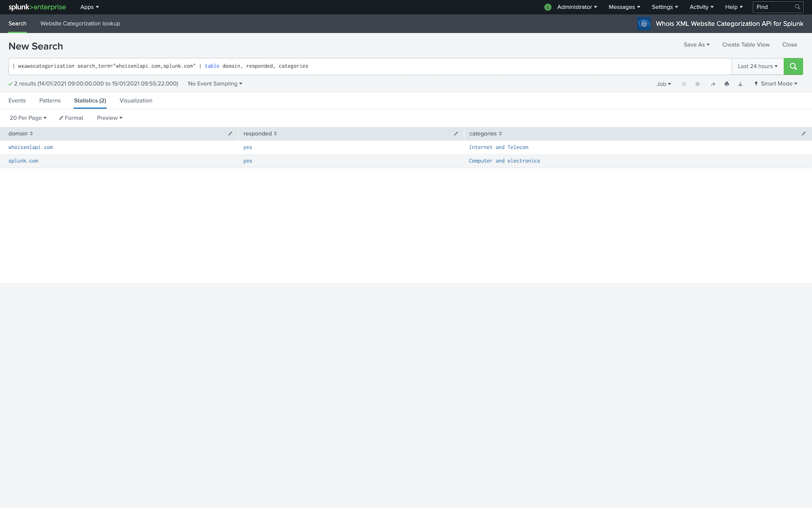Open Website Categorization lookup page
This screenshot has width=812, height=508.
pyautogui.click(x=80, y=23)
